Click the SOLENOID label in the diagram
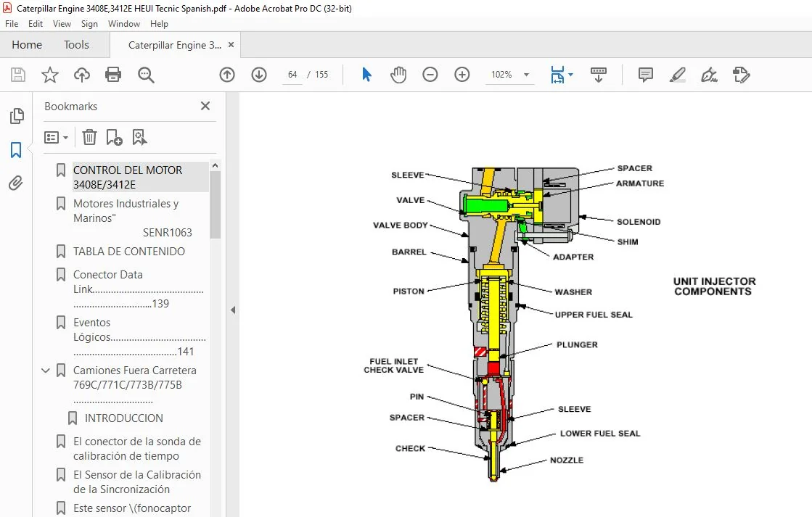The image size is (812, 517). [639, 222]
